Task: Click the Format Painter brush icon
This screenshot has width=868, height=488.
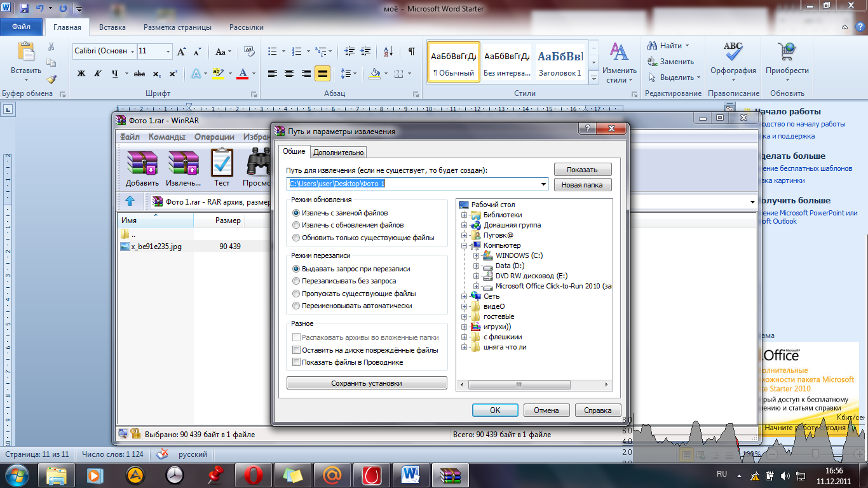Action: tap(51, 79)
